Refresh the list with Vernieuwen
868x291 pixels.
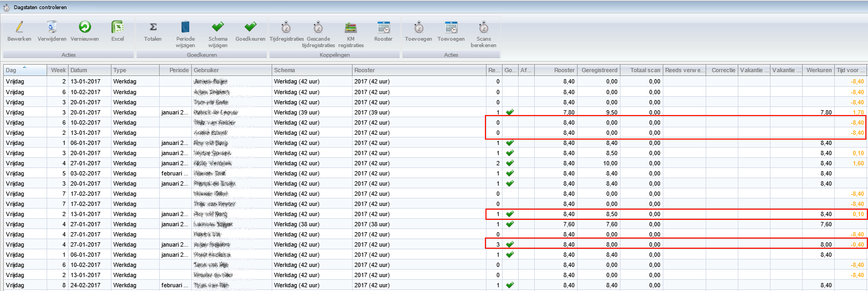coord(85,27)
